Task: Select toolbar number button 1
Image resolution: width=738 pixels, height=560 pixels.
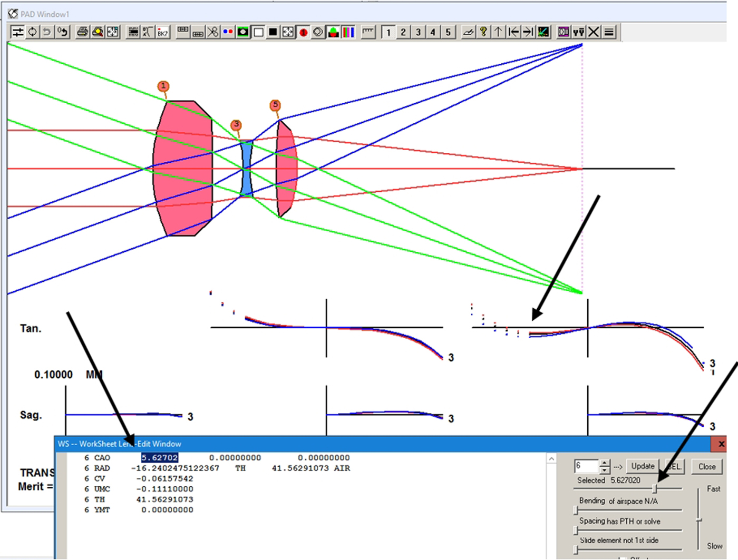Action: coord(389,32)
